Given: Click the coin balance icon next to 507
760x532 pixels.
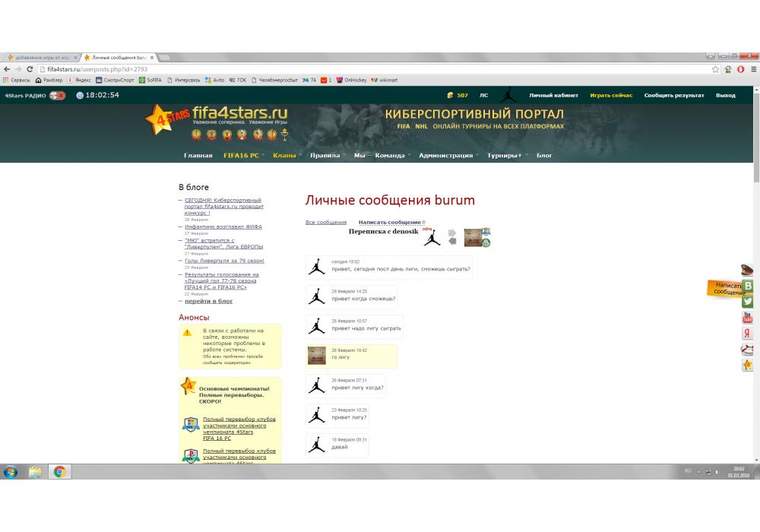Looking at the screenshot, I should [x=450, y=96].
